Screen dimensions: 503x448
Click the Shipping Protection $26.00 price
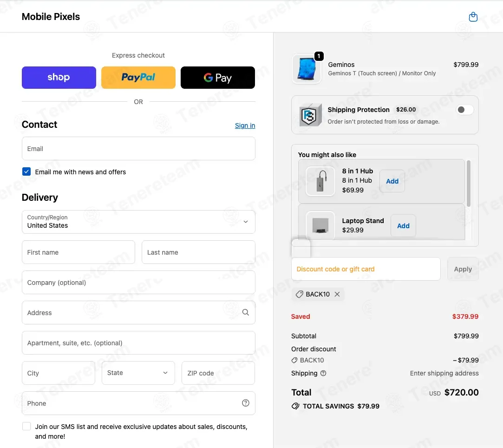tap(406, 109)
